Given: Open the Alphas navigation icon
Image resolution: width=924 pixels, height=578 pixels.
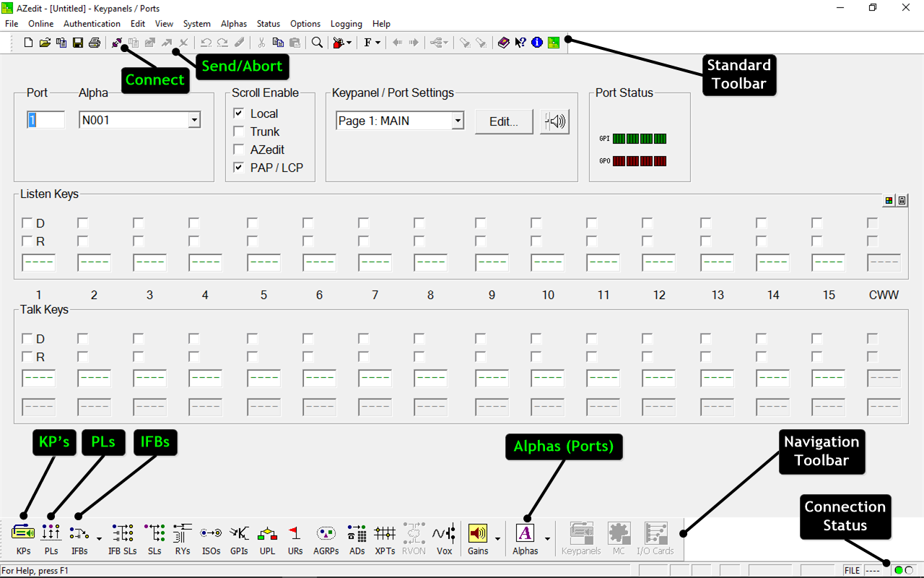Looking at the screenshot, I should [x=525, y=539].
